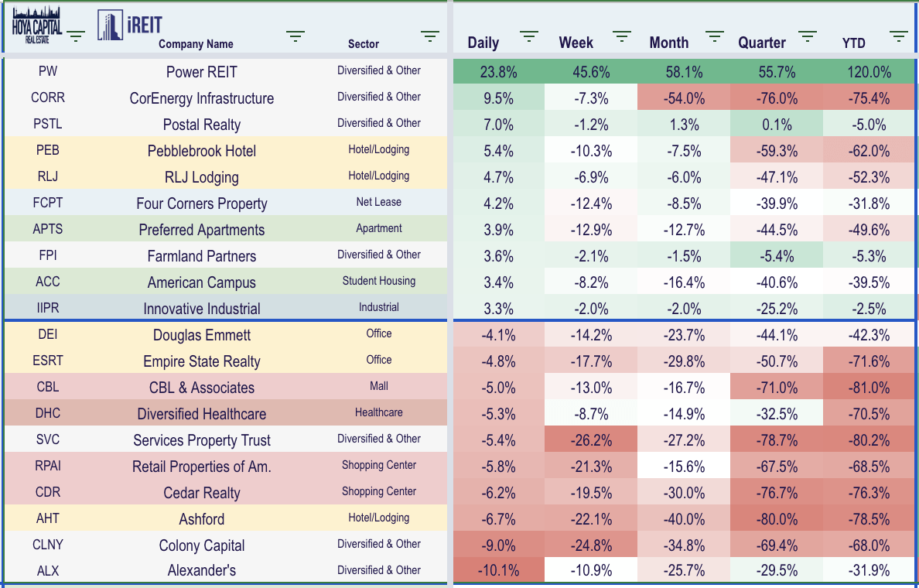The height and width of the screenshot is (588, 919).
Task: Open the Month column filter icon
Action: point(715,36)
